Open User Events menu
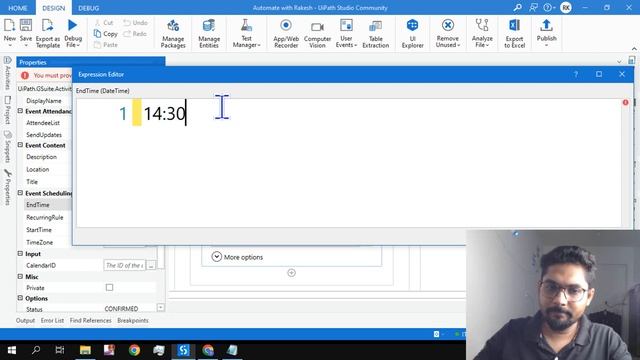The height and width of the screenshot is (360, 640). pos(346,34)
